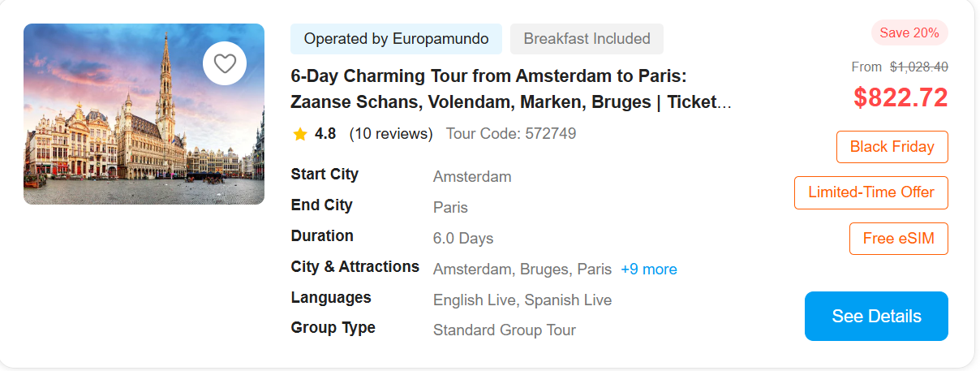This screenshot has height=371, width=980.
Task: Toggle the heart favorite icon on tour image
Action: click(225, 63)
